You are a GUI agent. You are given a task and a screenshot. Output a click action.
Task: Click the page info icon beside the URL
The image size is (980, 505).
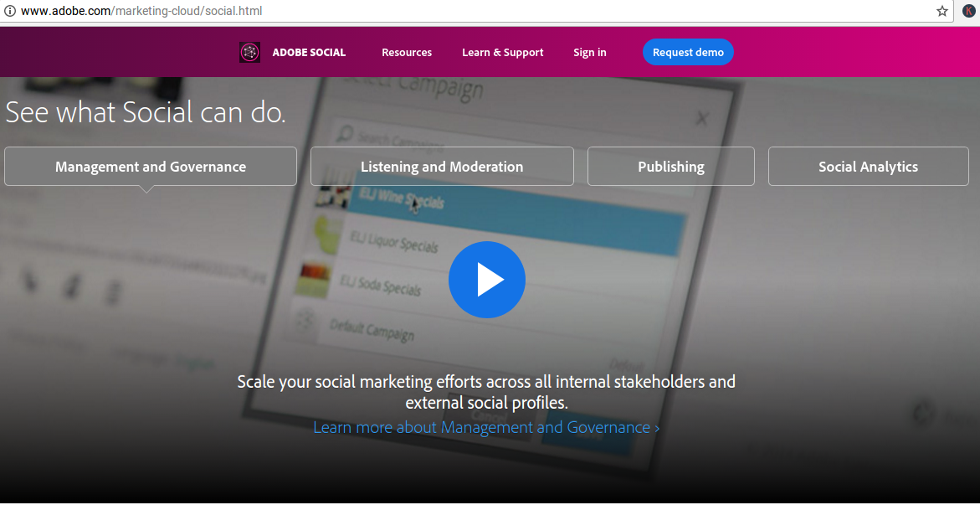(8, 11)
